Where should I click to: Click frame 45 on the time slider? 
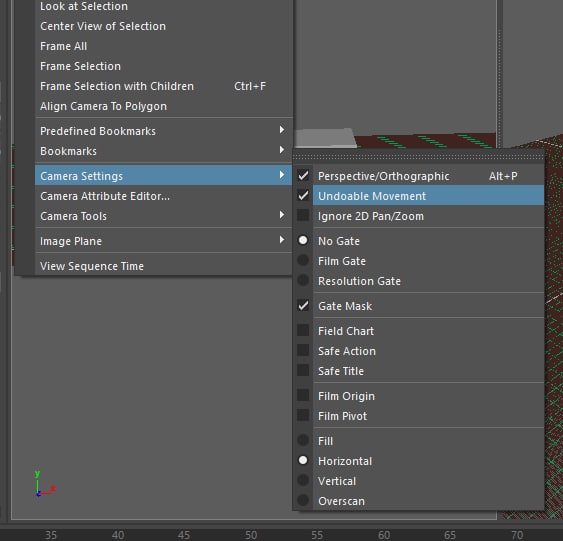point(184,535)
